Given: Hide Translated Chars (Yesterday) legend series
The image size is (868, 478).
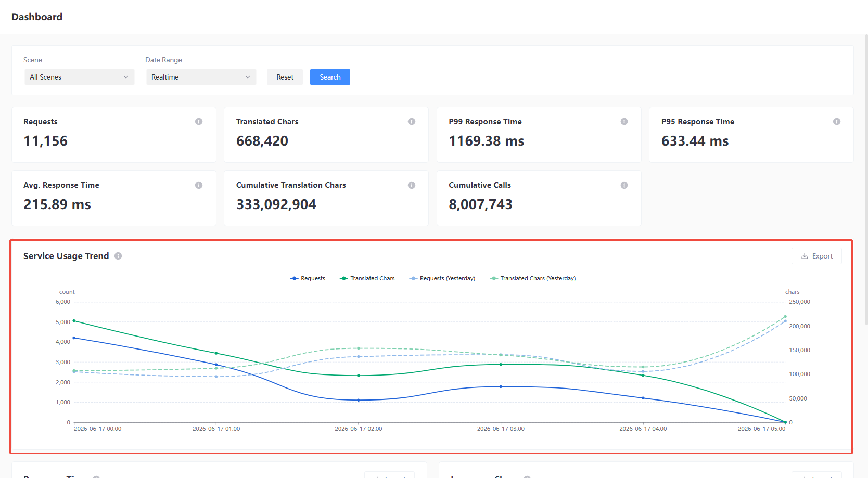Looking at the screenshot, I should [x=533, y=278].
